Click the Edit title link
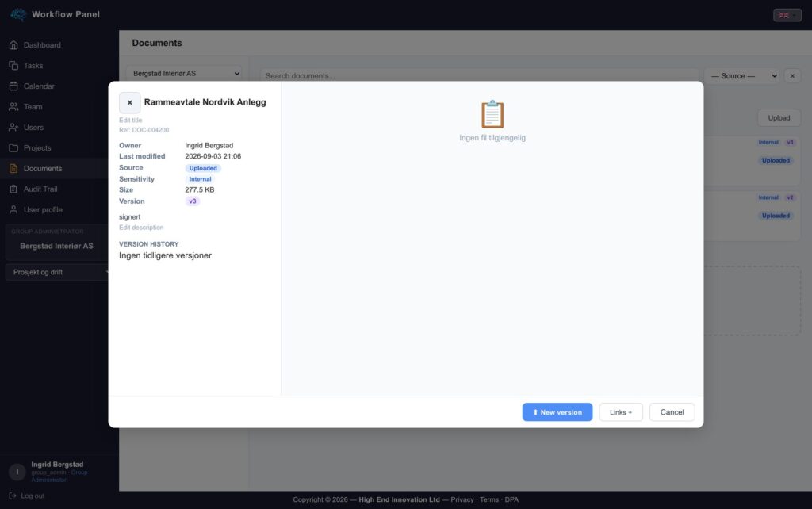 click(131, 121)
